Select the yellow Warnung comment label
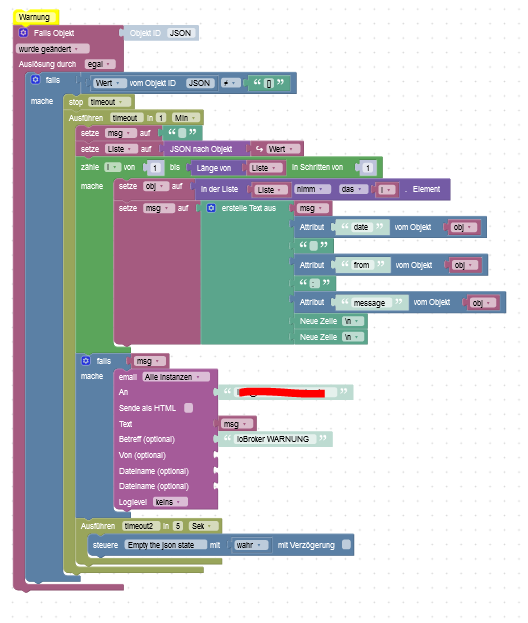The height and width of the screenshot is (623, 528). coord(36,17)
